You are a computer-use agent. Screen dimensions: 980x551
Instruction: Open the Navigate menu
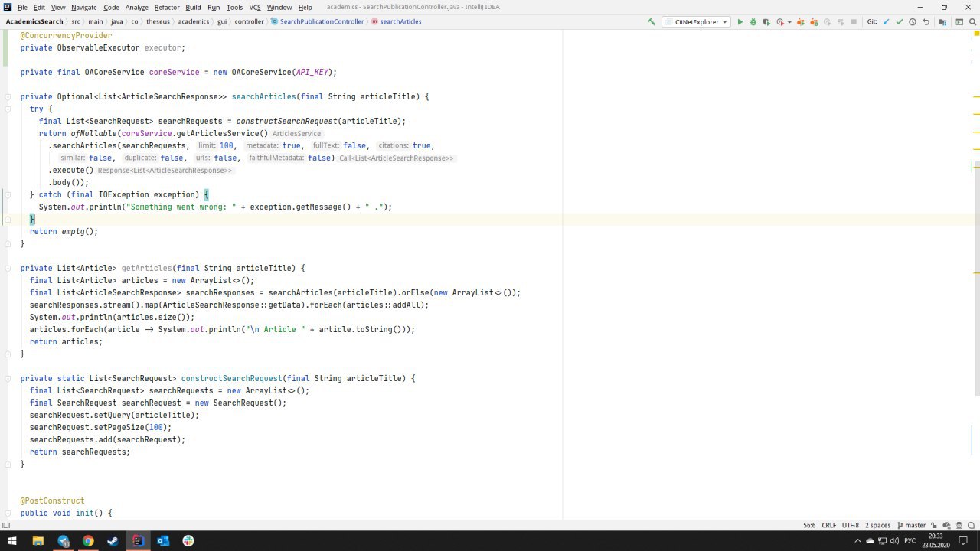click(84, 7)
